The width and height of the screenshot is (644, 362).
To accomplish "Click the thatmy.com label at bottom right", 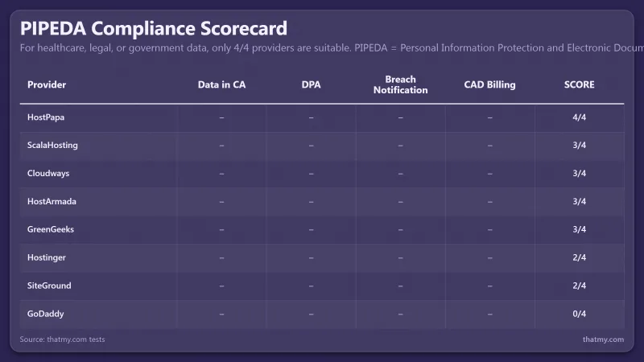I will pos(603,339).
